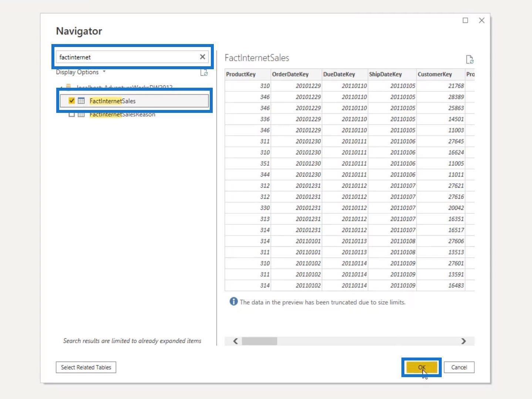Clear the factinternet search text with X
Screen dimensions: 532x399
pos(202,57)
